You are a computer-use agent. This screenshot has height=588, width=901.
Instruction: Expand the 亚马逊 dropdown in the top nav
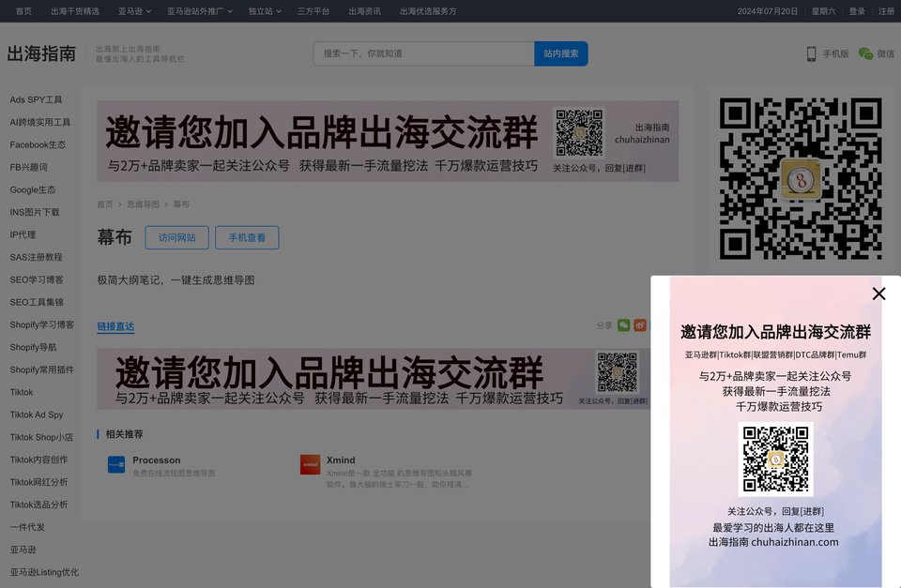coord(134,11)
